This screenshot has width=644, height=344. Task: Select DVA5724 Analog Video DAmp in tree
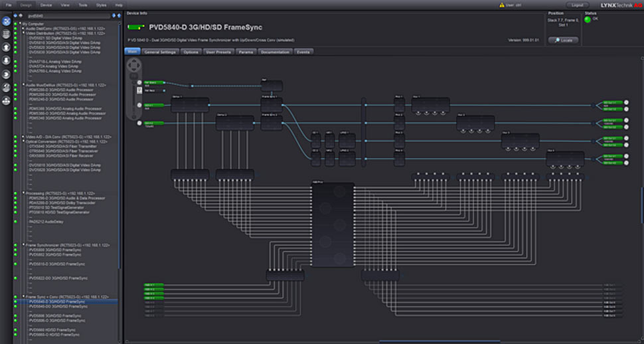pos(55,66)
